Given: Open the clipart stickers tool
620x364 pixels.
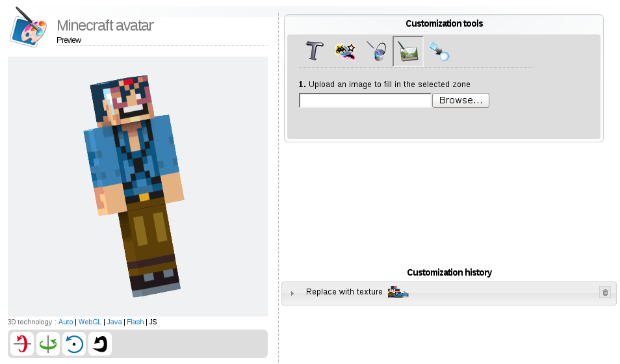Looking at the screenshot, I should pos(345,51).
